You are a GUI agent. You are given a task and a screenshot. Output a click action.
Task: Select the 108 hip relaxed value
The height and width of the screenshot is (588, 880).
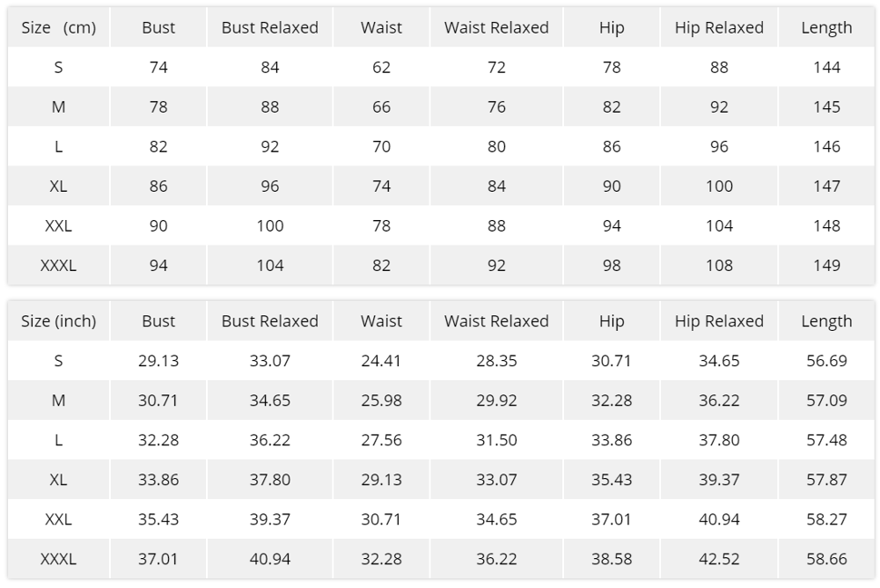(719, 266)
